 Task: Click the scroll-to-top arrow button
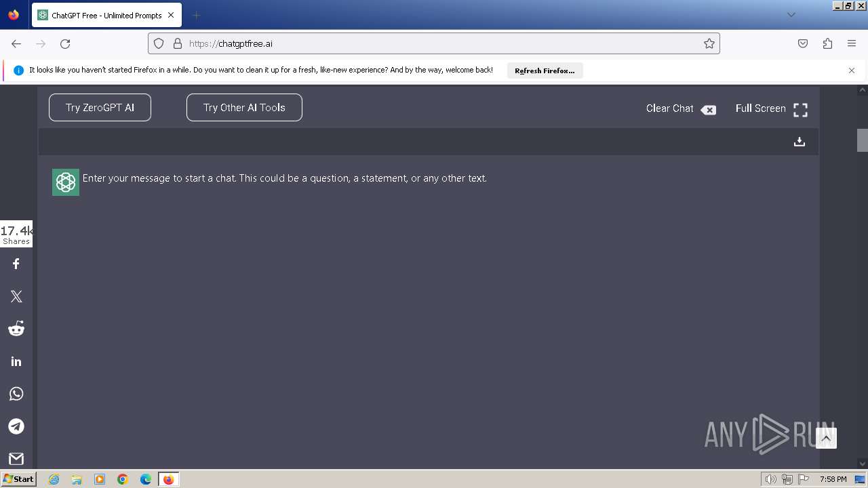[826, 439]
